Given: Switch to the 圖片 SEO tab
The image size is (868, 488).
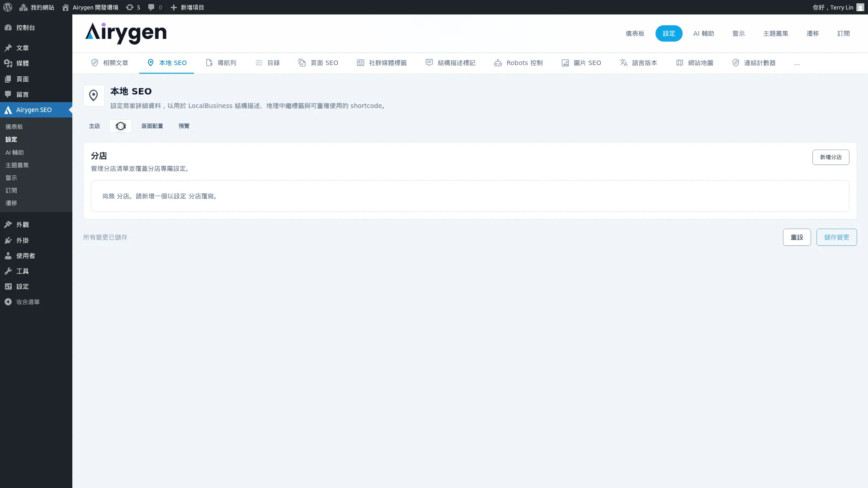Looking at the screenshot, I should pos(581,63).
